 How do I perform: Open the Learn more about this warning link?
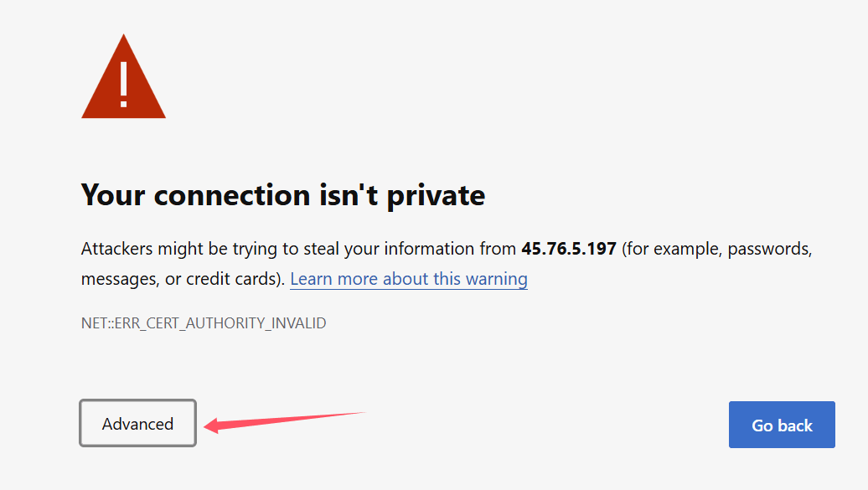click(409, 279)
